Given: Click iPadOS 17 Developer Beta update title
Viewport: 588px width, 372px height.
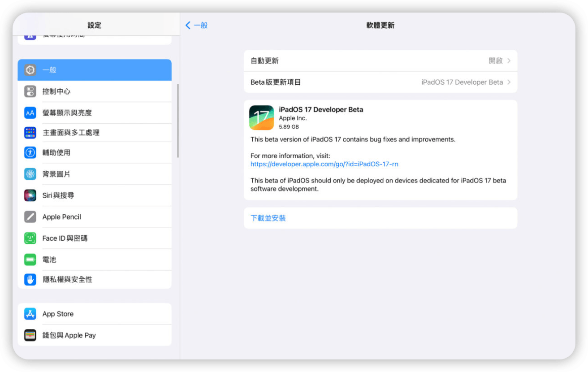Looking at the screenshot, I should pyautogui.click(x=321, y=109).
